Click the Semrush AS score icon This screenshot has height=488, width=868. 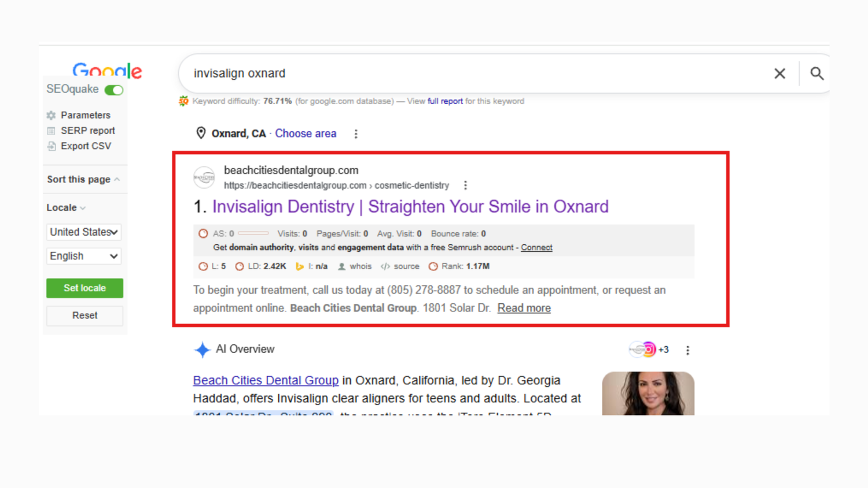pyautogui.click(x=203, y=234)
